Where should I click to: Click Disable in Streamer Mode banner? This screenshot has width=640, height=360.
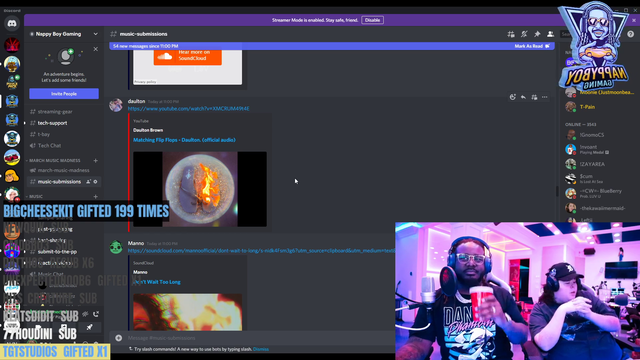[x=372, y=20]
